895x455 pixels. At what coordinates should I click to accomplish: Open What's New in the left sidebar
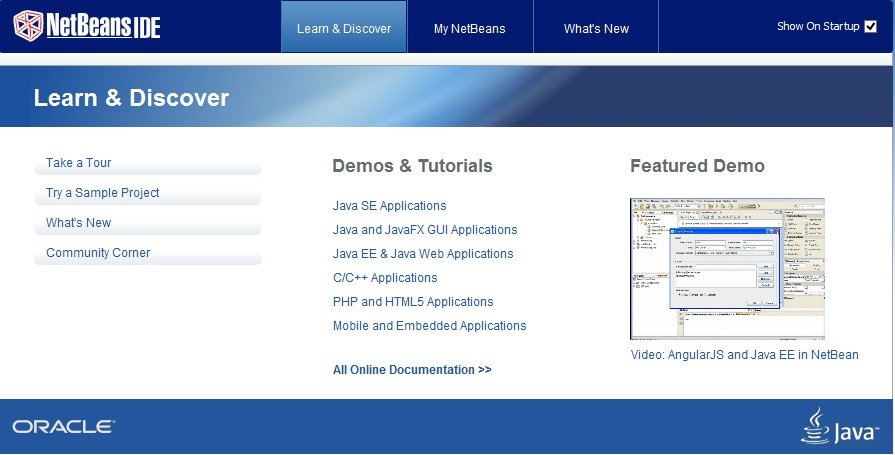tap(79, 223)
